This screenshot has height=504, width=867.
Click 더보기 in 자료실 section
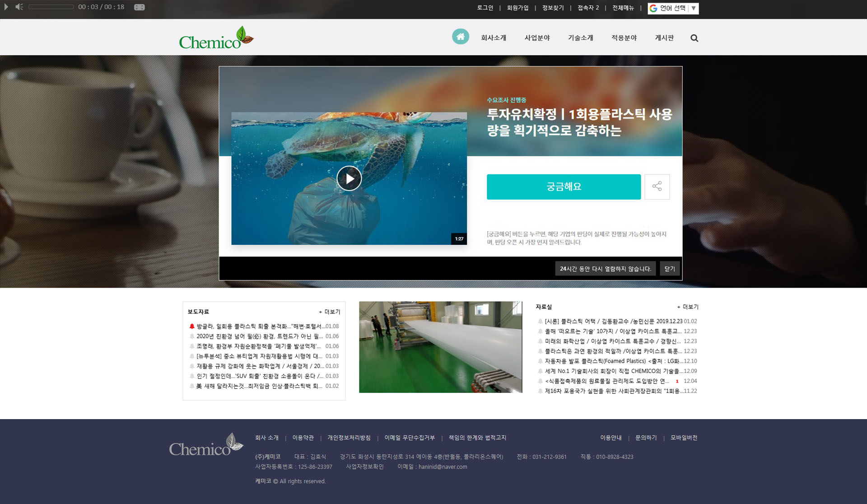coord(688,307)
